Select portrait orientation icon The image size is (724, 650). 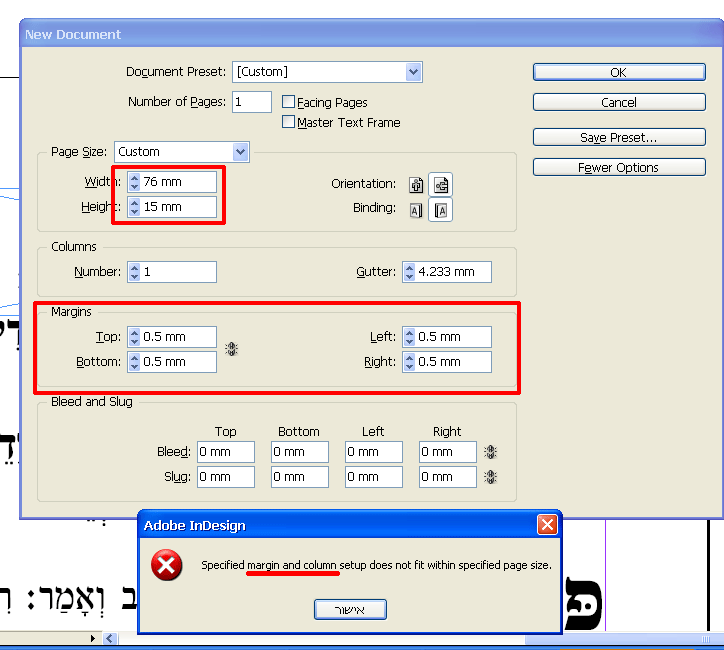[x=416, y=185]
